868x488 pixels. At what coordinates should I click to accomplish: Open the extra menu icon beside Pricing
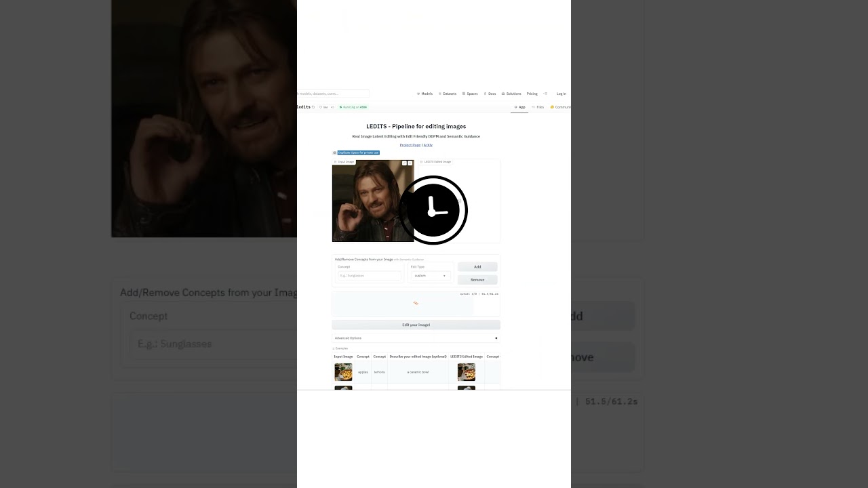click(x=545, y=94)
